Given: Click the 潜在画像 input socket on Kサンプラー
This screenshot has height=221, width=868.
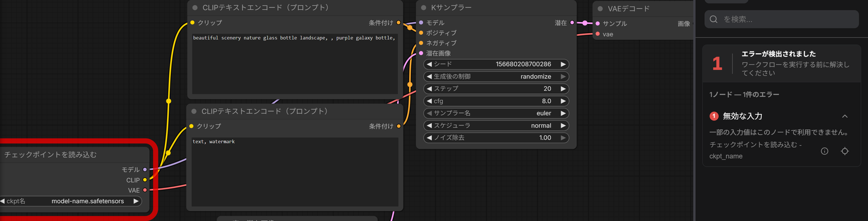Looking at the screenshot, I should click(421, 53).
